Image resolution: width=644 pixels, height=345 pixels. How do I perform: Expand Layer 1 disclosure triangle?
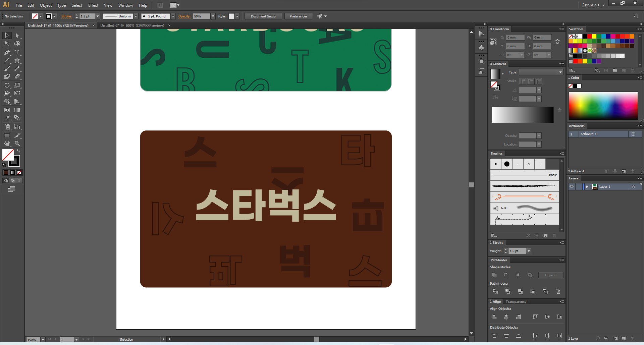click(x=587, y=187)
